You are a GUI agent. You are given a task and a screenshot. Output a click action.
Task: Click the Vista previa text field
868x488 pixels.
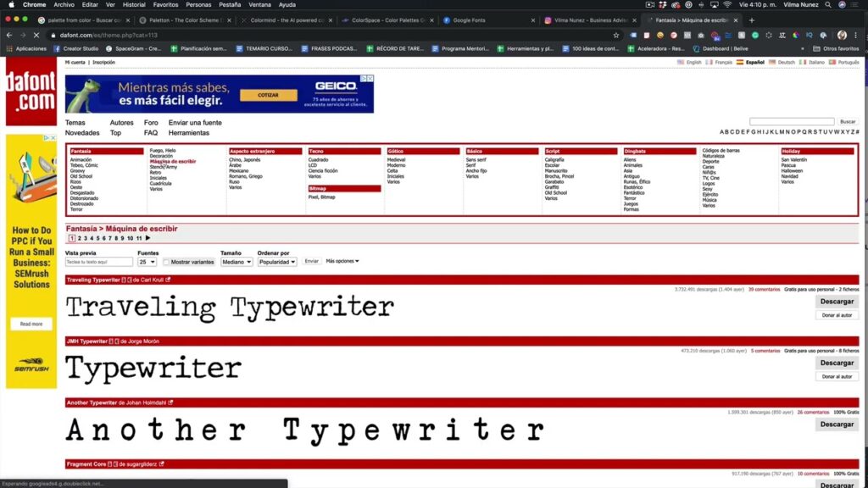(x=99, y=262)
